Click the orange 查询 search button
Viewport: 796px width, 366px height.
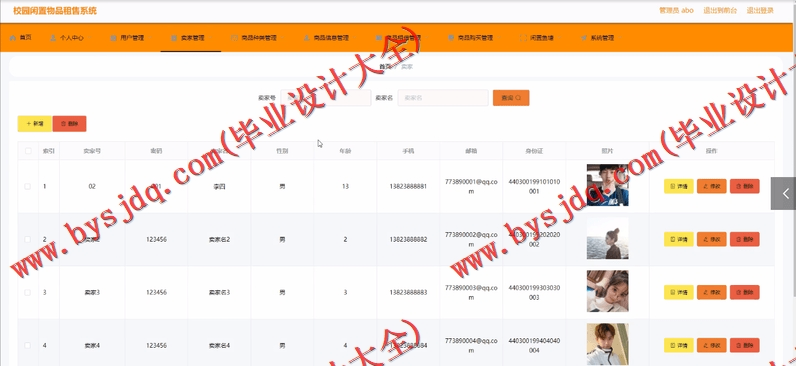tap(511, 98)
